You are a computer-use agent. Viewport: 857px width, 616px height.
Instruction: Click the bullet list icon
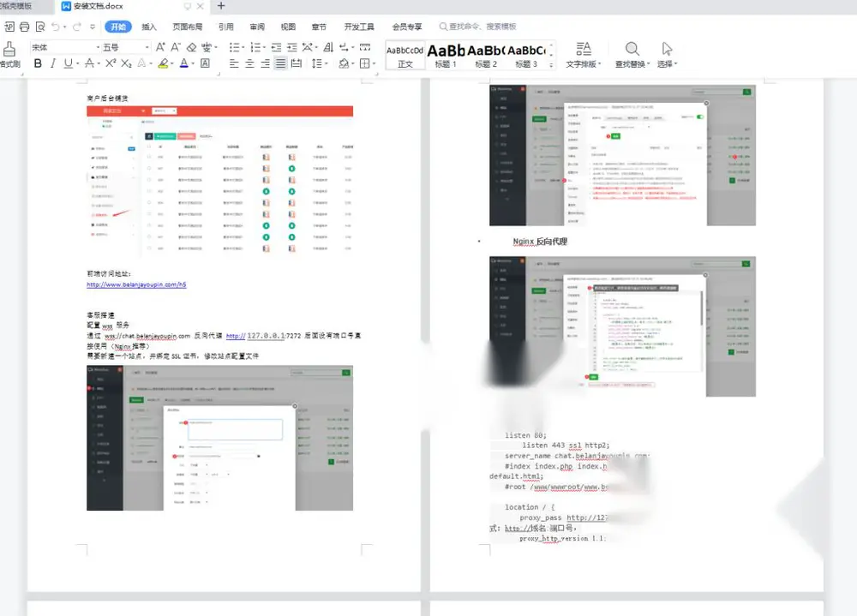[235, 47]
